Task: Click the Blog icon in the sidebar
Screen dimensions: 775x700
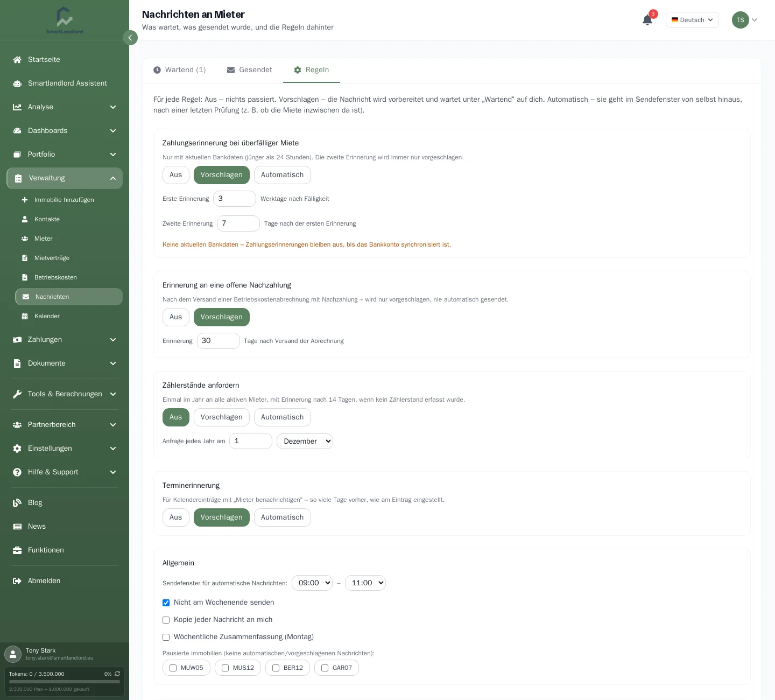Action: tap(17, 503)
